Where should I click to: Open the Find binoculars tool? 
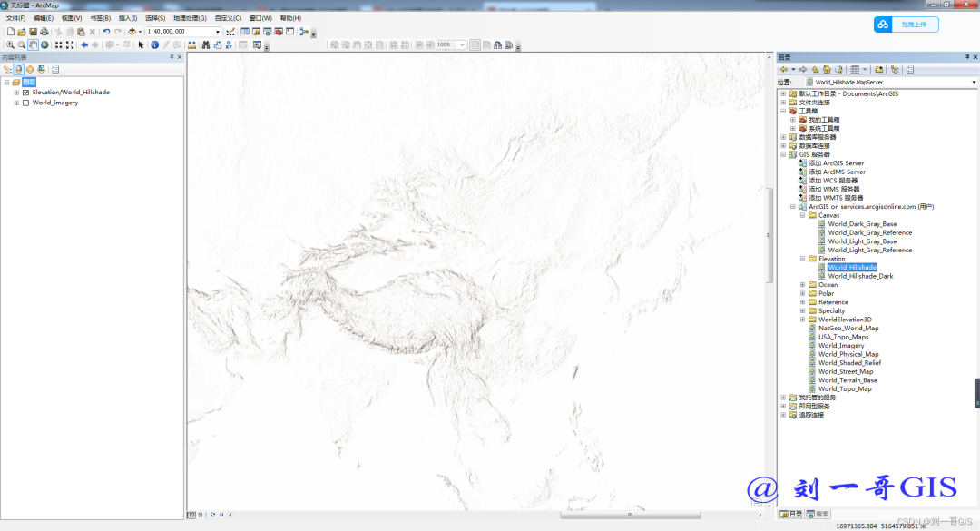point(206,45)
